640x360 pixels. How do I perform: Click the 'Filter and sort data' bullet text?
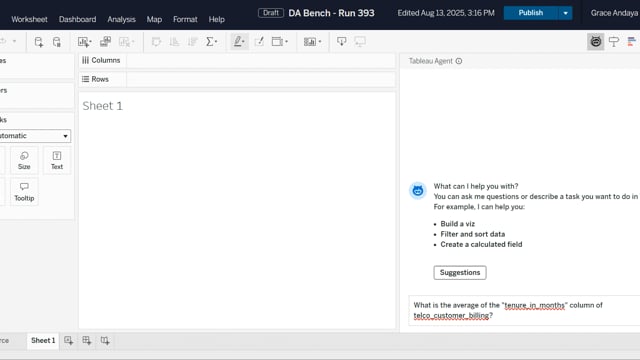click(473, 234)
